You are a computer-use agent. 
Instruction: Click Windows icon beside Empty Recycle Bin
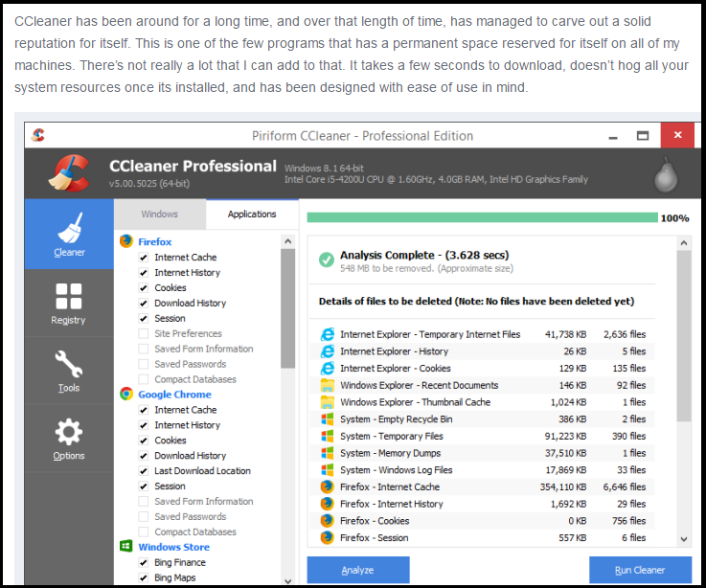[x=328, y=419]
